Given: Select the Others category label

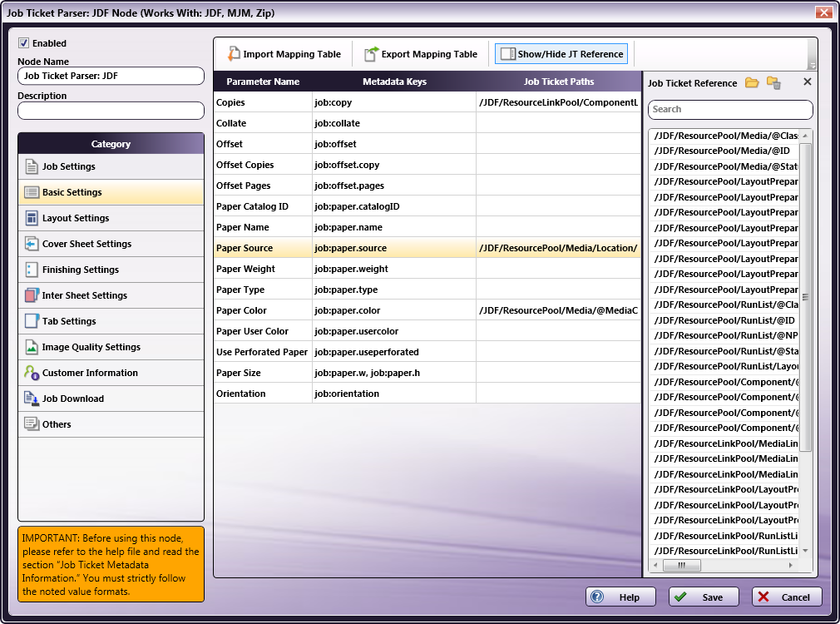Looking at the screenshot, I should coord(57,424).
